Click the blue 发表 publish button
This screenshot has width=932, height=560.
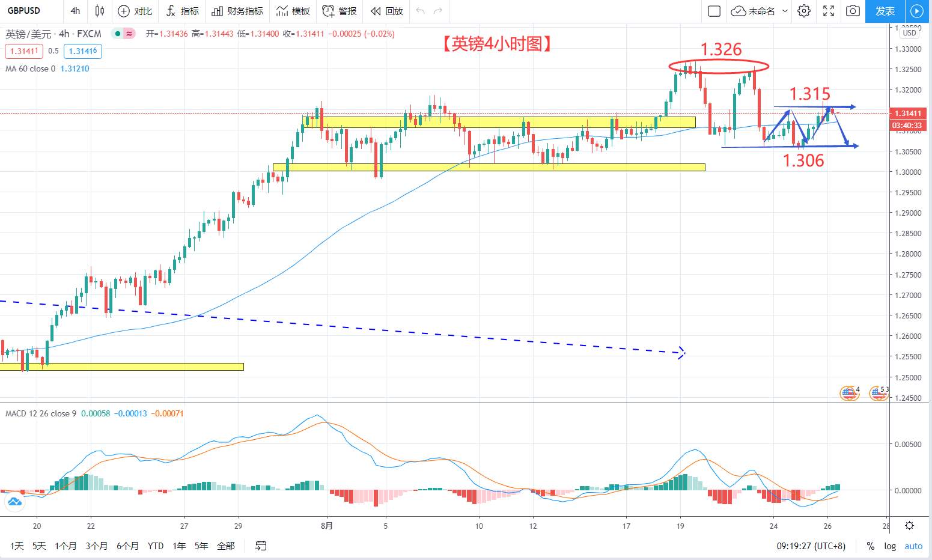tap(885, 11)
